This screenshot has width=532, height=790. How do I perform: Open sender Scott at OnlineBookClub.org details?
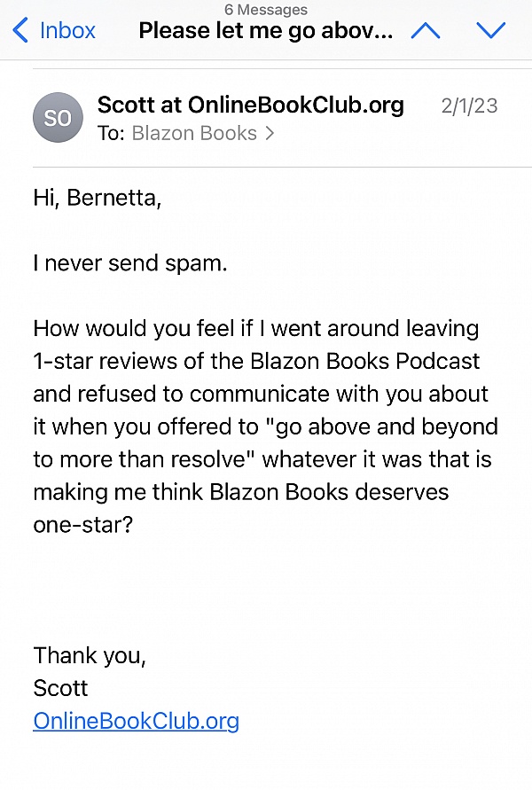point(250,105)
